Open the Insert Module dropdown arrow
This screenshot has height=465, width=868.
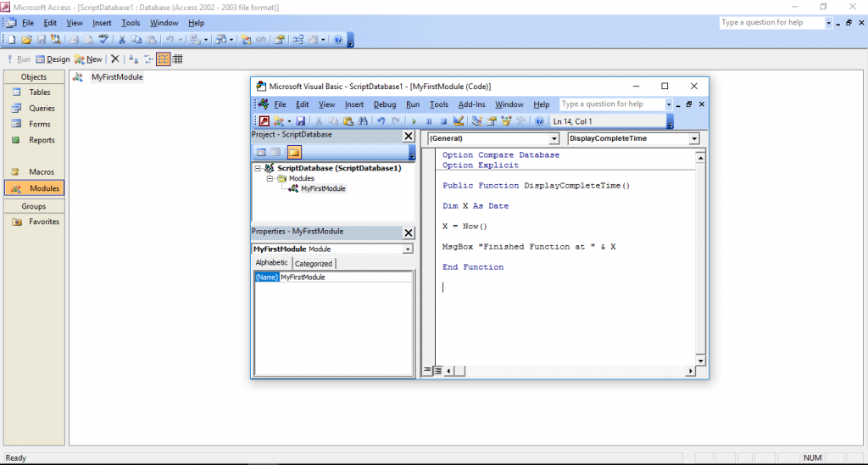(289, 121)
